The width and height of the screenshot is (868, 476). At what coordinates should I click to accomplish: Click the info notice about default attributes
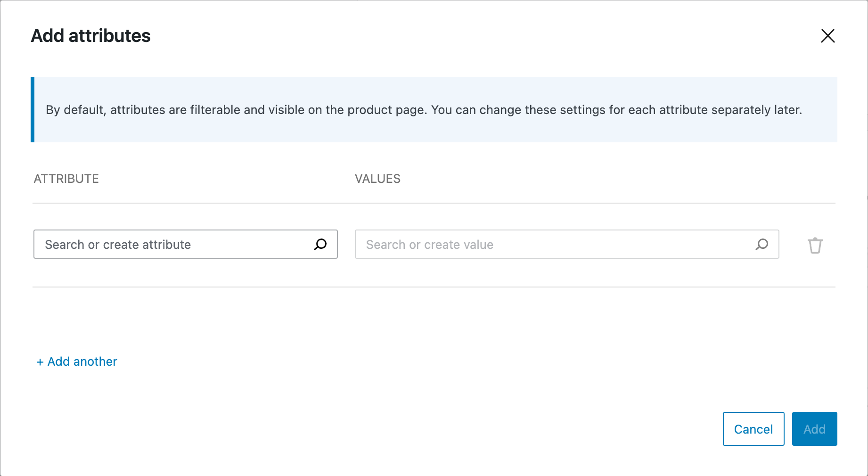click(x=434, y=110)
